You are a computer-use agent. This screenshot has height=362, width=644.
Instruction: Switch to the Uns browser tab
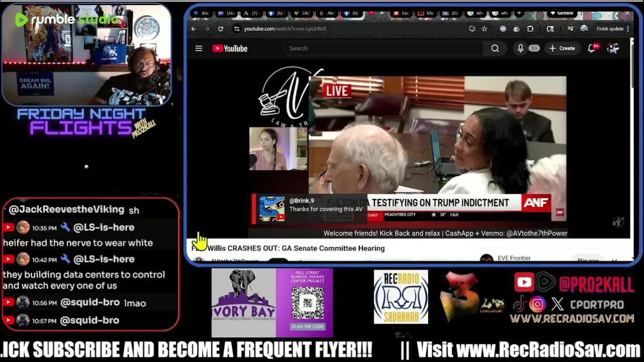[x=227, y=13]
